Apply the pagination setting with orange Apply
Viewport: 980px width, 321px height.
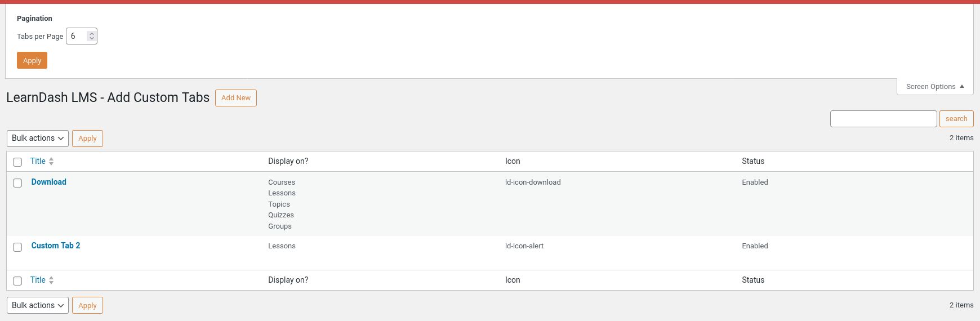(32, 60)
